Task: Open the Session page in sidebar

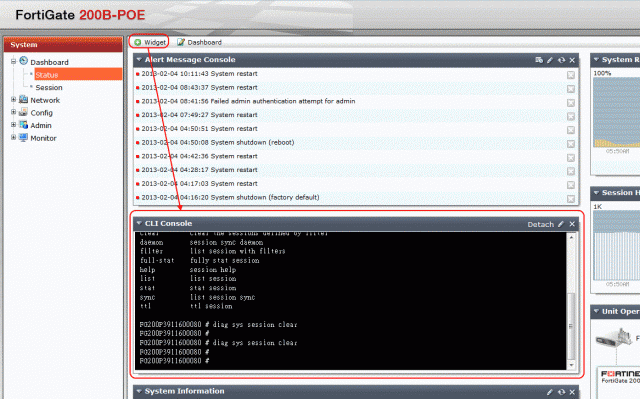Action: tap(49, 87)
